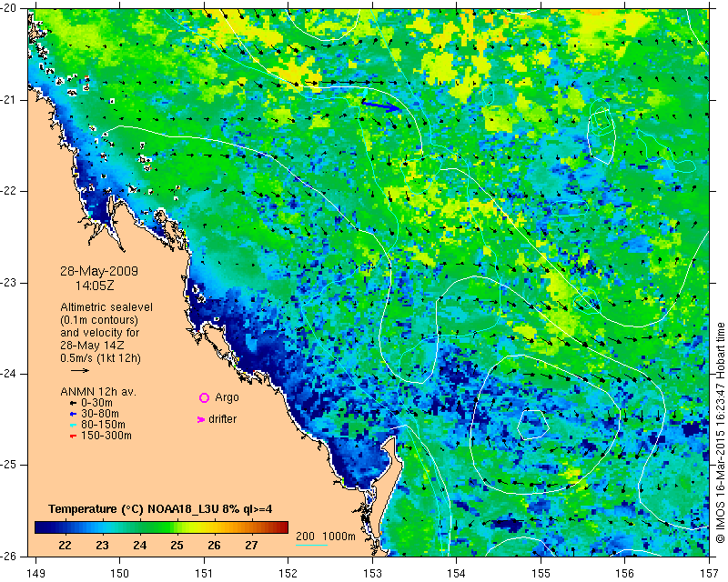Click the colorbar tick label 22

pyautogui.click(x=65, y=546)
